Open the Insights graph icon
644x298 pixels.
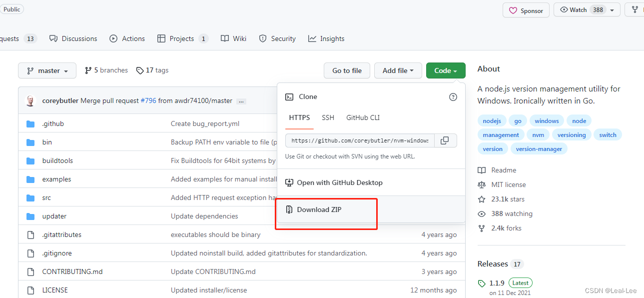click(x=312, y=38)
